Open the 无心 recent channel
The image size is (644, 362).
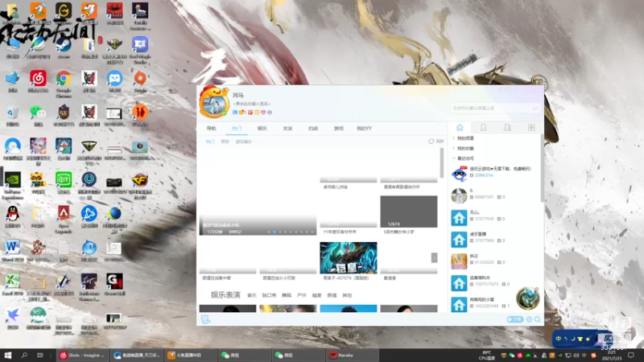click(496, 218)
